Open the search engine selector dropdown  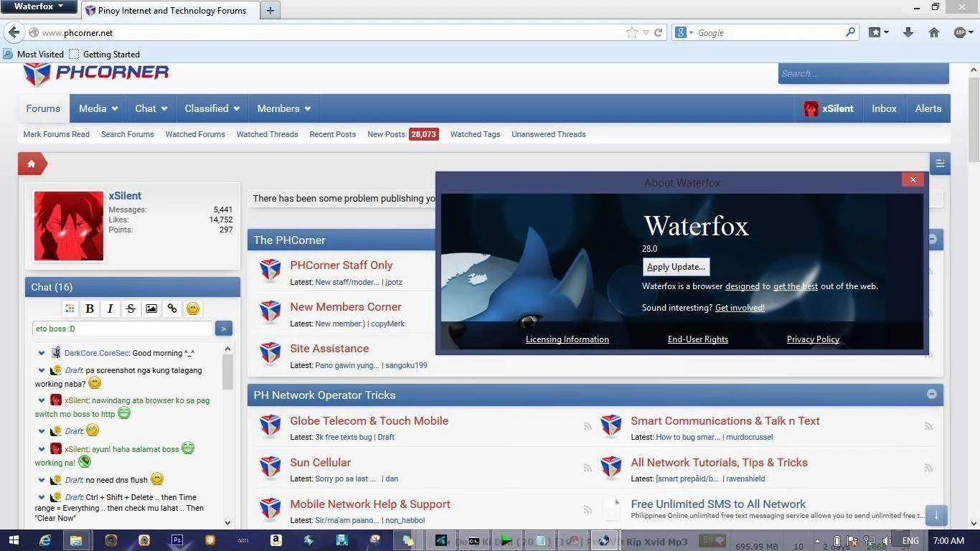(x=684, y=32)
